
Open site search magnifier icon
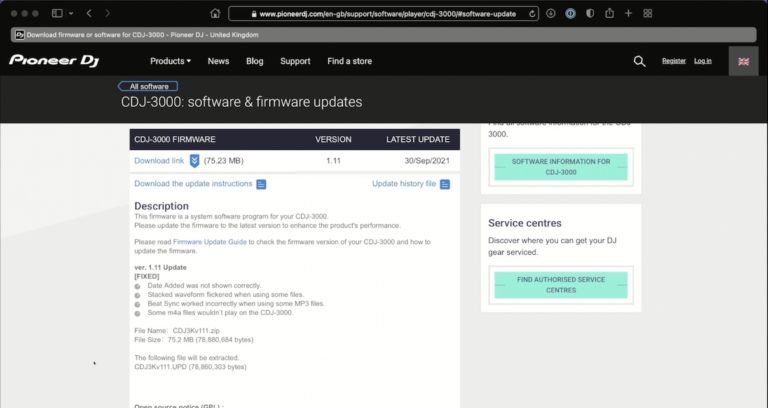639,61
